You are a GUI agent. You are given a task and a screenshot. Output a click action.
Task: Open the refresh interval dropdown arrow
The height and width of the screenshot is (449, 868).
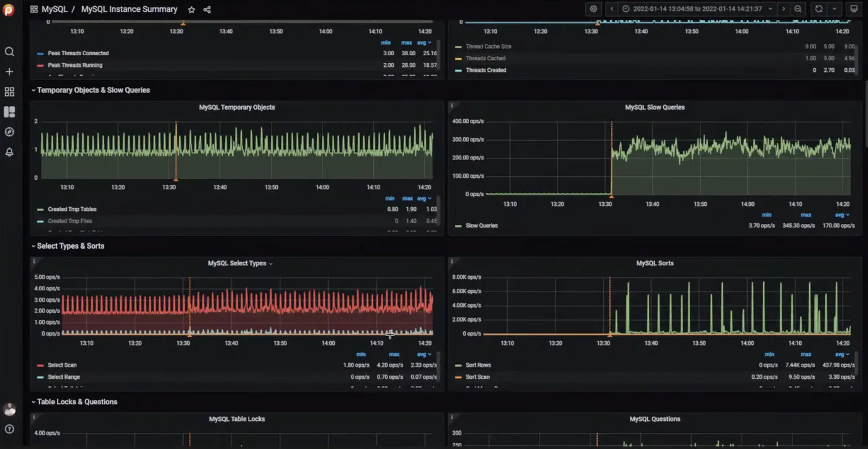(835, 9)
